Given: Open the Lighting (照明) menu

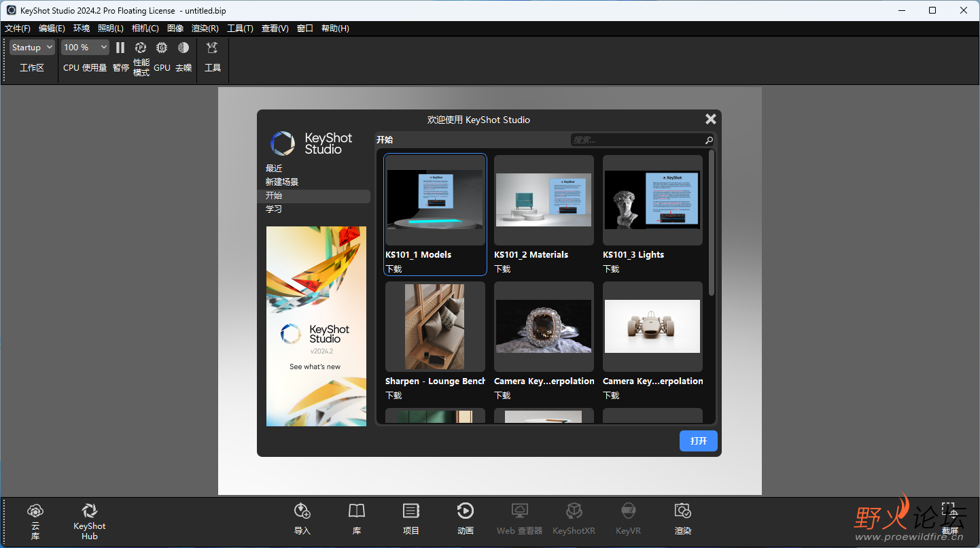Looking at the screenshot, I should tap(111, 29).
